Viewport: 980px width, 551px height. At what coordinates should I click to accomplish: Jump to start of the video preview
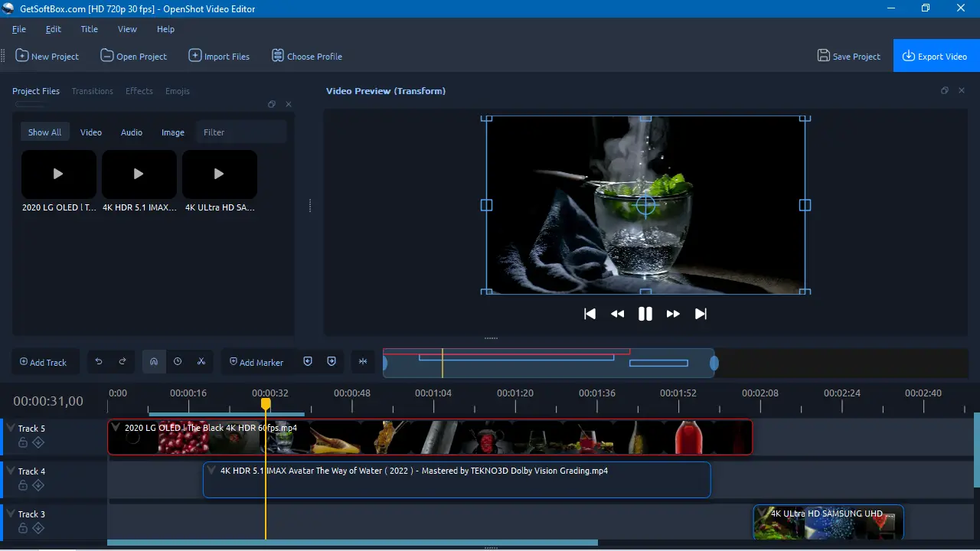590,314
